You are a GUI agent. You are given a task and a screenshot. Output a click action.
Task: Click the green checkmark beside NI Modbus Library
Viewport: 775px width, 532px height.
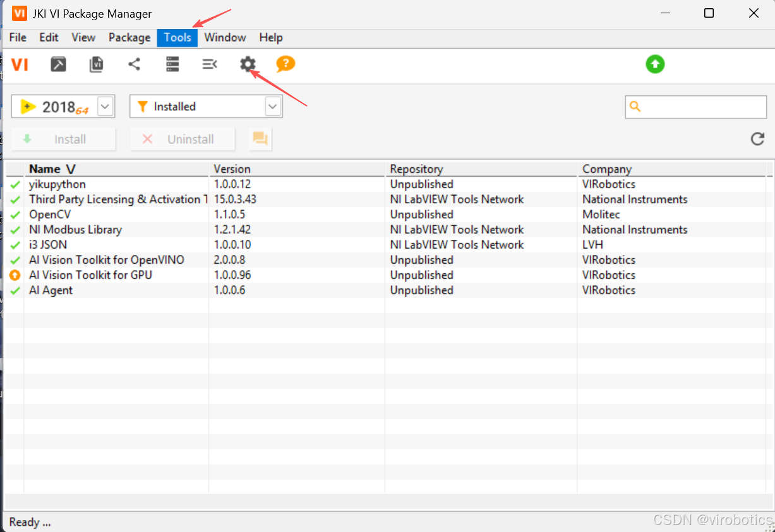[x=15, y=230]
